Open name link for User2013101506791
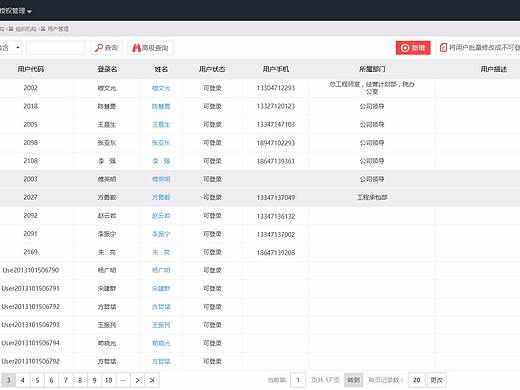This screenshot has width=520, height=390. (x=161, y=288)
